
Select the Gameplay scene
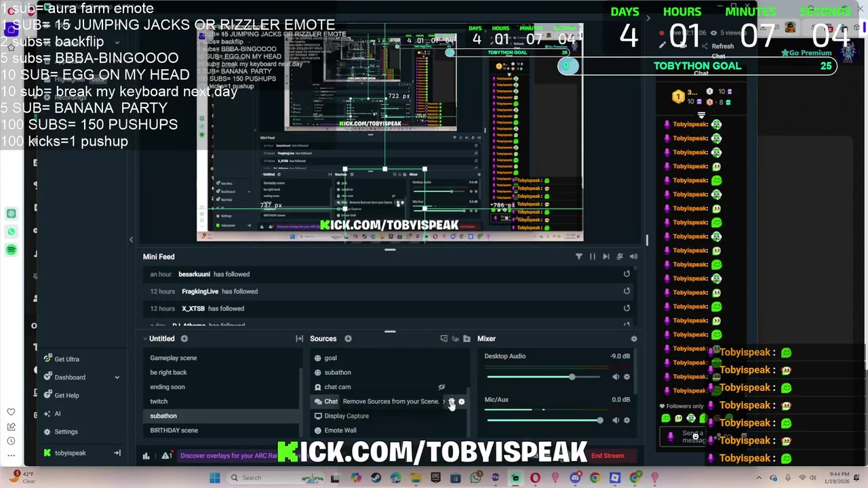pyautogui.click(x=174, y=358)
